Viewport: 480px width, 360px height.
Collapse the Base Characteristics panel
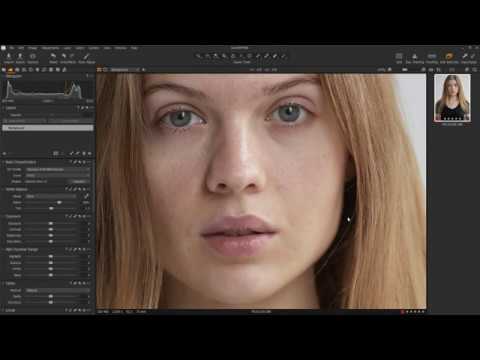point(4,162)
